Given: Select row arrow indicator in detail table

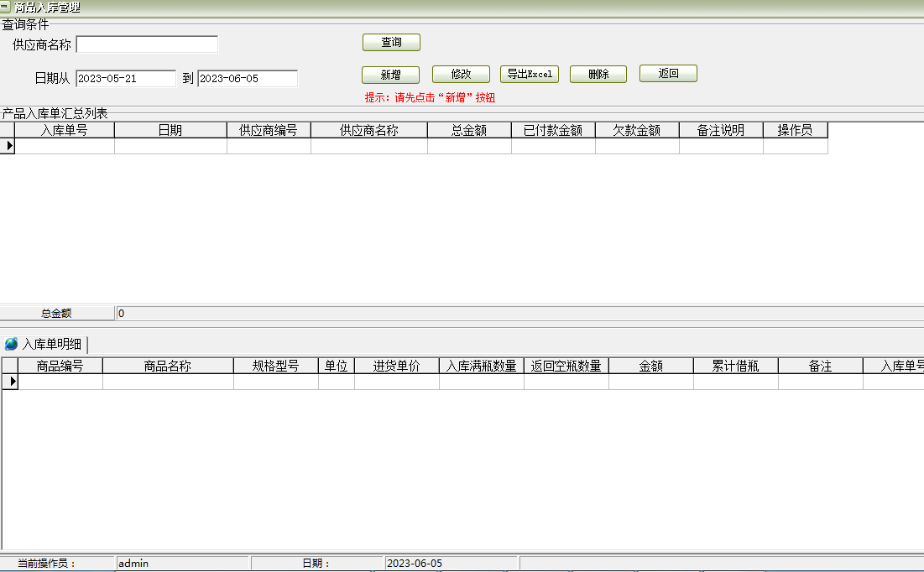Looking at the screenshot, I should tap(11, 382).
